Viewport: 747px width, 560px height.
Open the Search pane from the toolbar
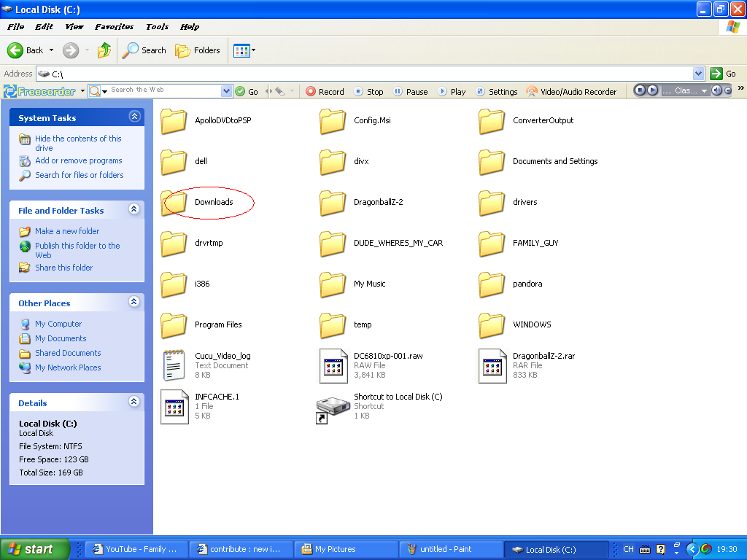point(144,50)
